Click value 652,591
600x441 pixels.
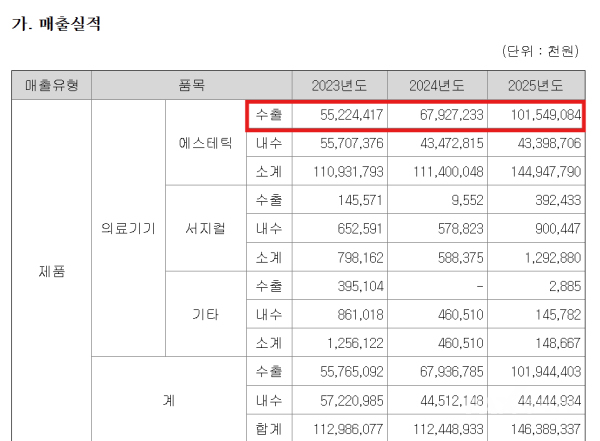360,229
